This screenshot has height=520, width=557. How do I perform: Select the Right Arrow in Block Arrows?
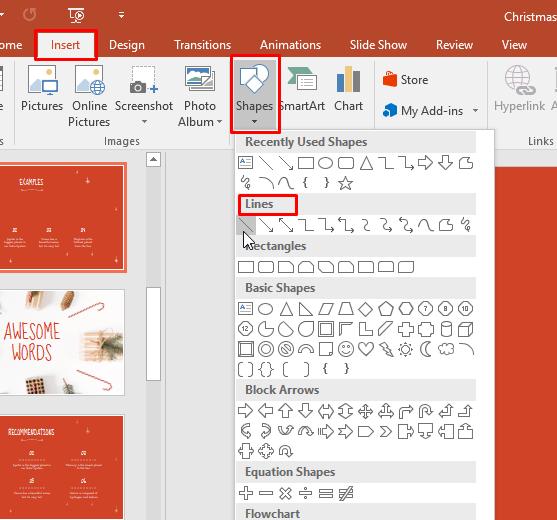coord(245,411)
